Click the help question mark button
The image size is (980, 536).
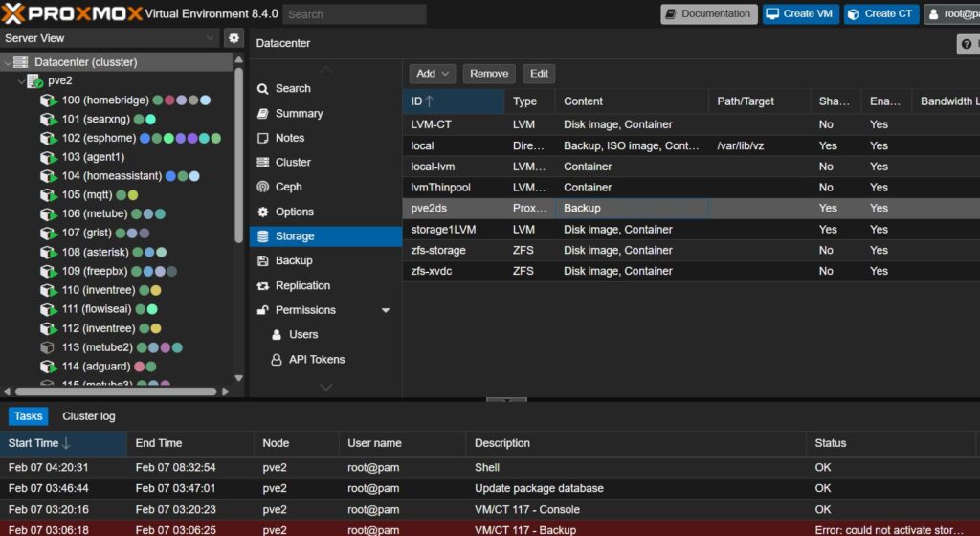tap(967, 44)
